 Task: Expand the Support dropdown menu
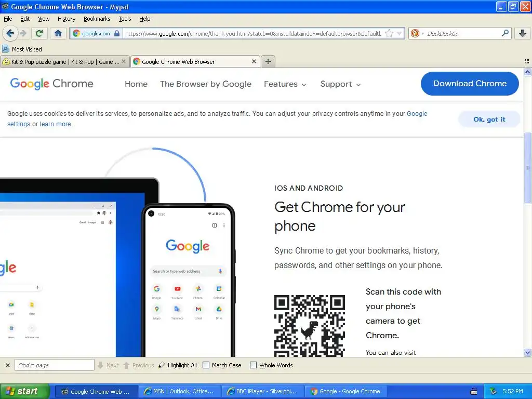coord(341,84)
